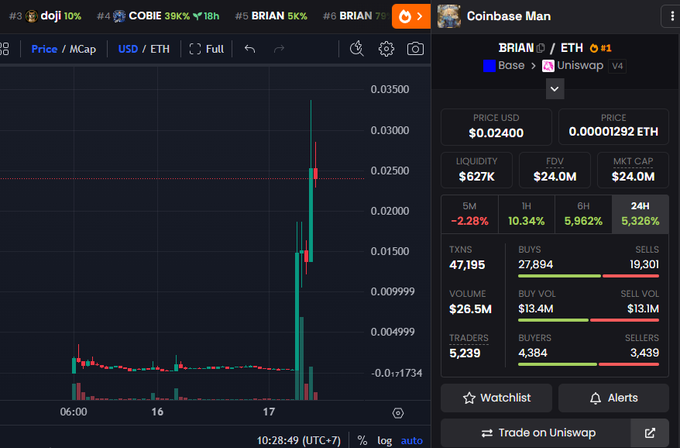Toggle log scale on chart

(384, 441)
